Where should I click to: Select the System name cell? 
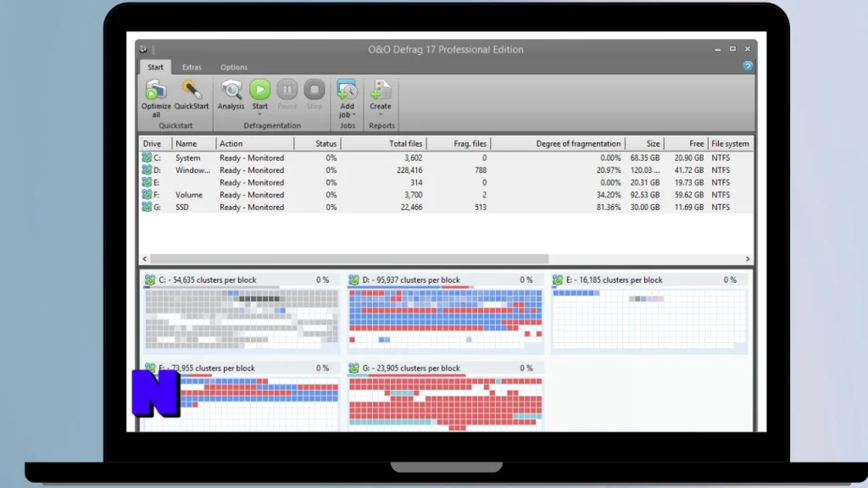[x=187, y=158]
